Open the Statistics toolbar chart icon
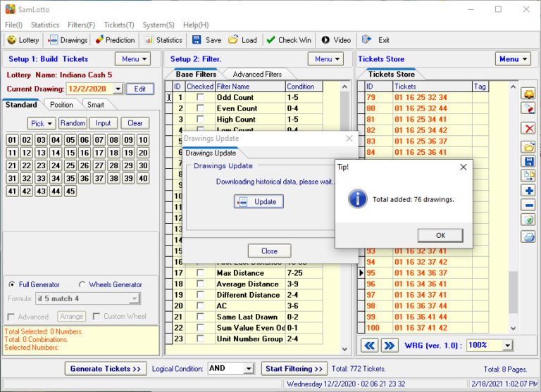Viewport: 541px width, 392px height. 149,40
